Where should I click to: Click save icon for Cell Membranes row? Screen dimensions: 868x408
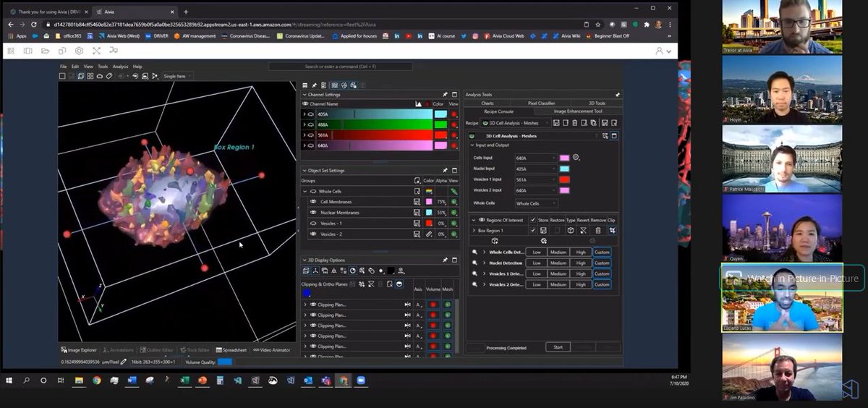tap(417, 202)
